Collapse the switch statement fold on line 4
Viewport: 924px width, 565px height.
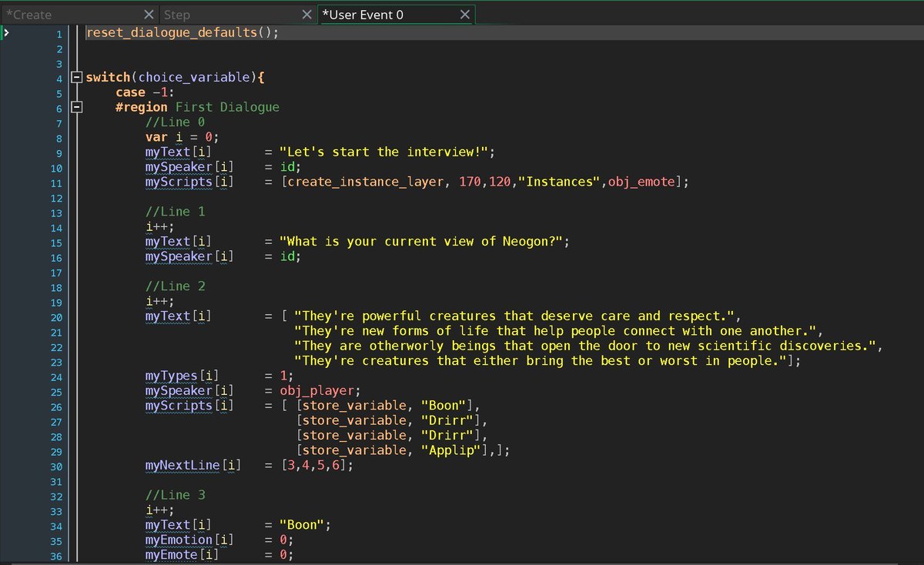(x=75, y=78)
